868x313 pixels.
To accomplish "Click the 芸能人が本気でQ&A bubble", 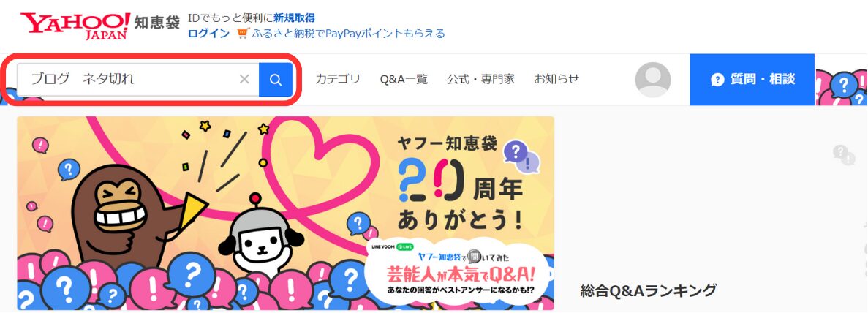I will [x=457, y=271].
